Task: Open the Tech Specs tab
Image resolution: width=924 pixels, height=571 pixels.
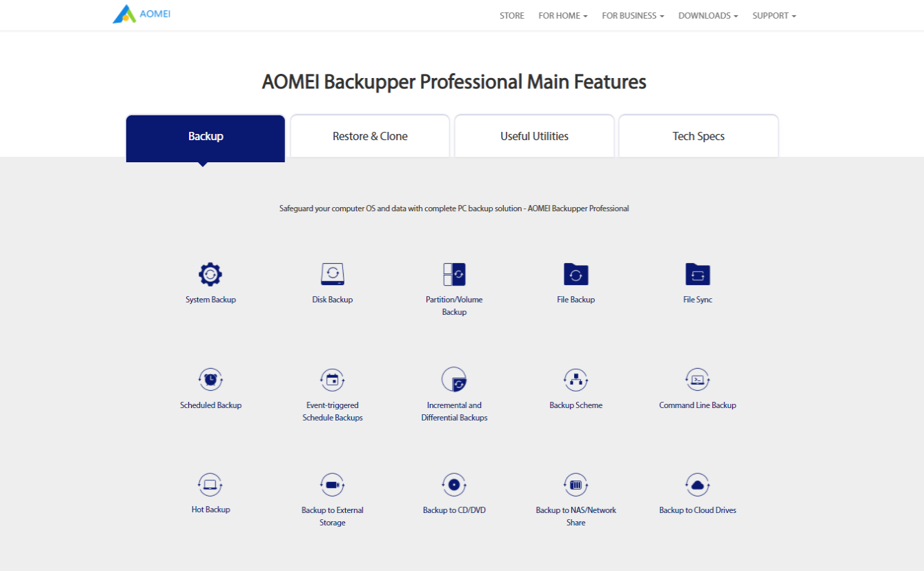Action: tap(698, 136)
